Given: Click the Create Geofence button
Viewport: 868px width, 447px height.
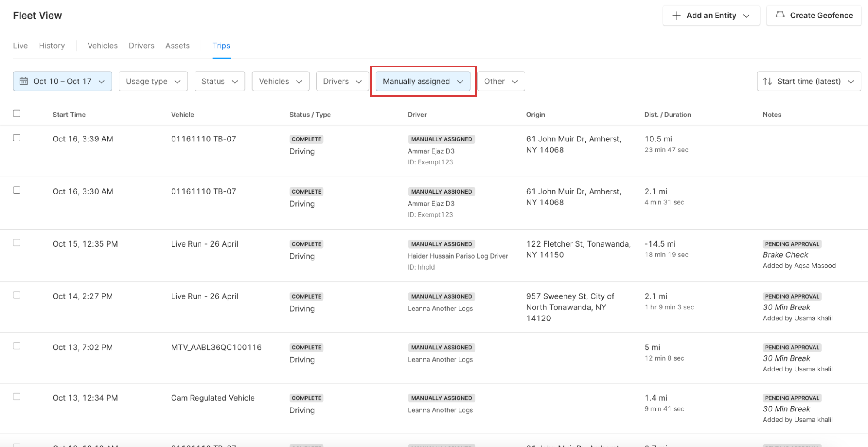Looking at the screenshot, I should tap(814, 16).
